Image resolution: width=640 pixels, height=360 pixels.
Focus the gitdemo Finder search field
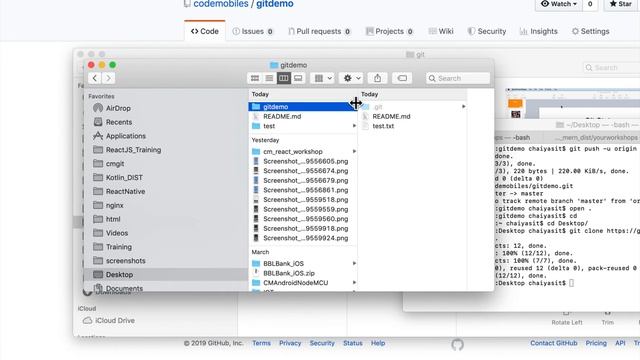tap(458, 78)
